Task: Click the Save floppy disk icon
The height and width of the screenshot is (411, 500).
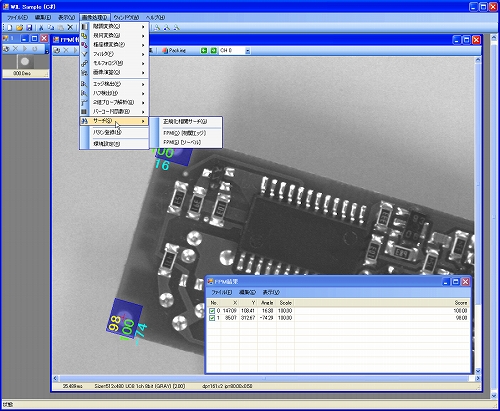Action: click(29, 27)
